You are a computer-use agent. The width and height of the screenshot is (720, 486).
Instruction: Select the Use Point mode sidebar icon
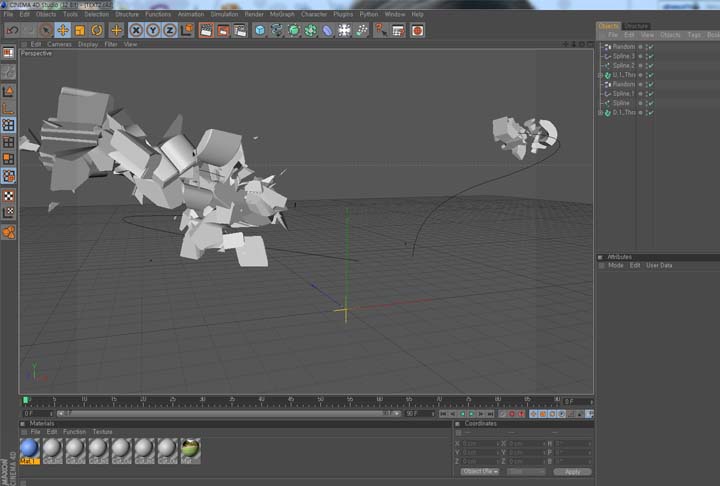coord(8,125)
